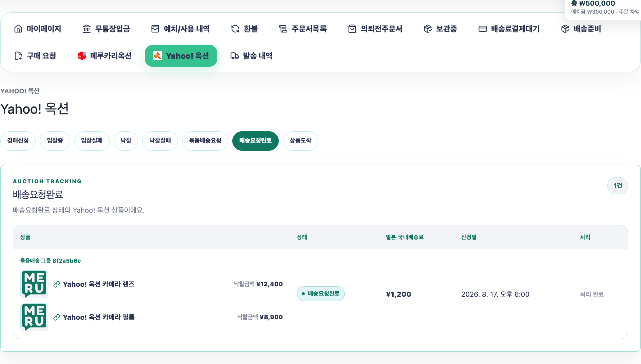Open the 환불 page

(x=244, y=29)
